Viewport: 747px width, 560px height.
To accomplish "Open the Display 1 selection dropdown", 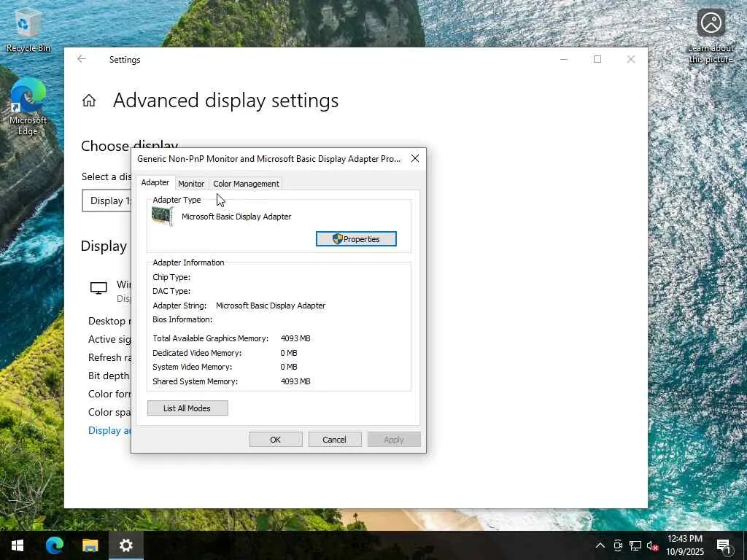I will coord(107,201).
